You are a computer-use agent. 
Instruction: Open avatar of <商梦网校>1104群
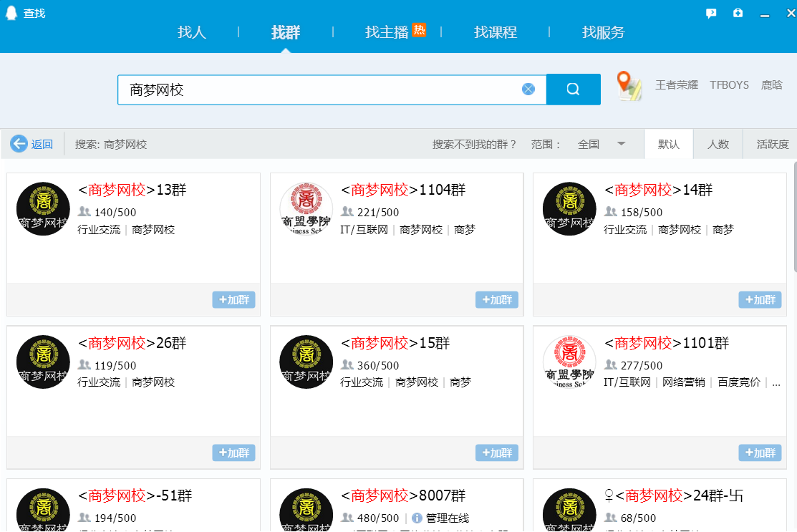(x=306, y=209)
